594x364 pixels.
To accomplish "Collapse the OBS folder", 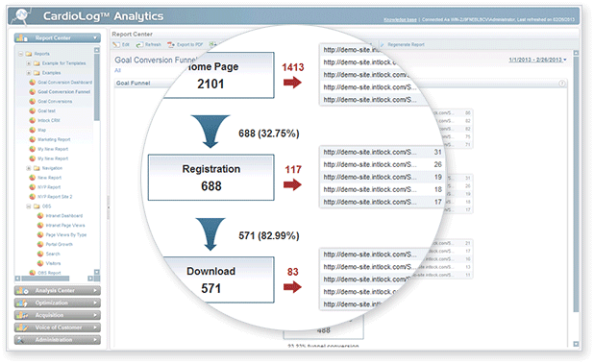I will (x=29, y=206).
